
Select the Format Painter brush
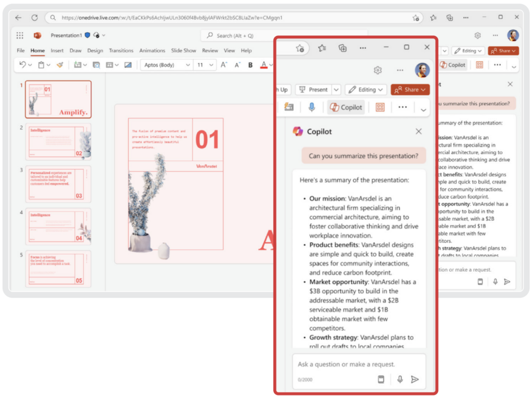pos(60,64)
